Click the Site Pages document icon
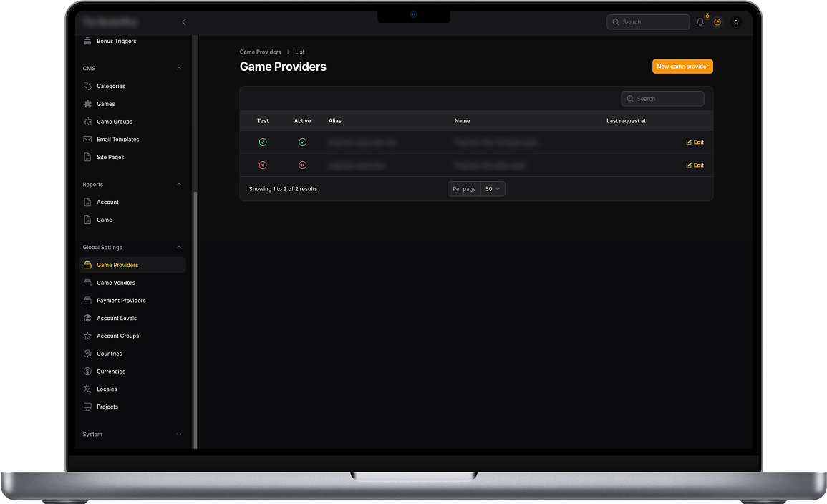This screenshot has width=827, height=504. coord(87,157)
